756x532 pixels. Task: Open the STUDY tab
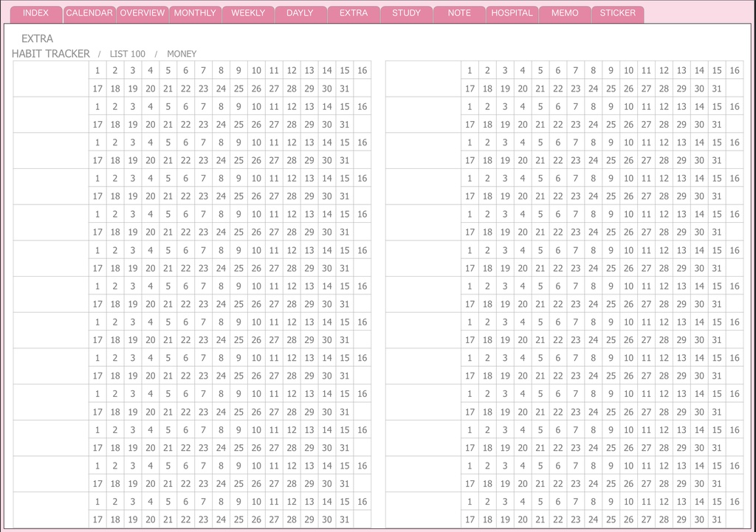[x=407, y=13]
